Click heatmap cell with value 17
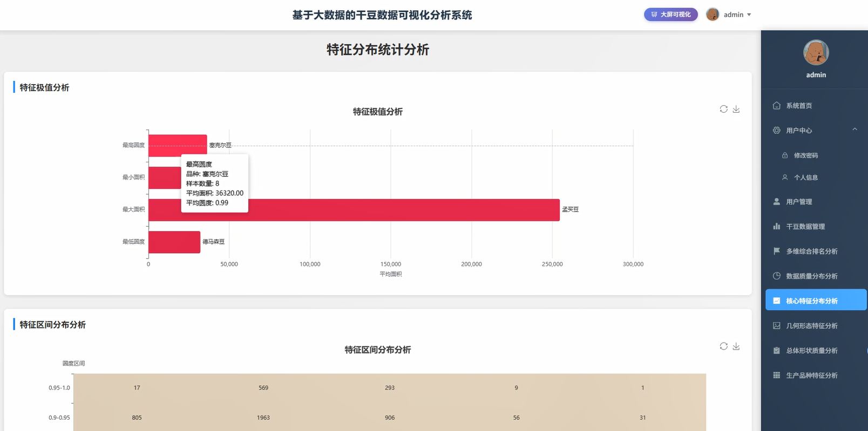Image resolution: width=868 pixels, height=431 pixels. pyautogui.click(x=137, y=388)
